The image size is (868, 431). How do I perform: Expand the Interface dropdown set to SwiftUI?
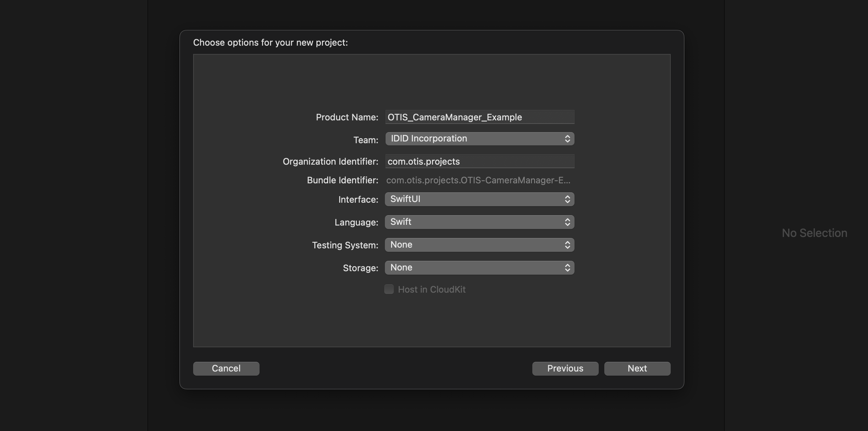(x=479, y=199)
